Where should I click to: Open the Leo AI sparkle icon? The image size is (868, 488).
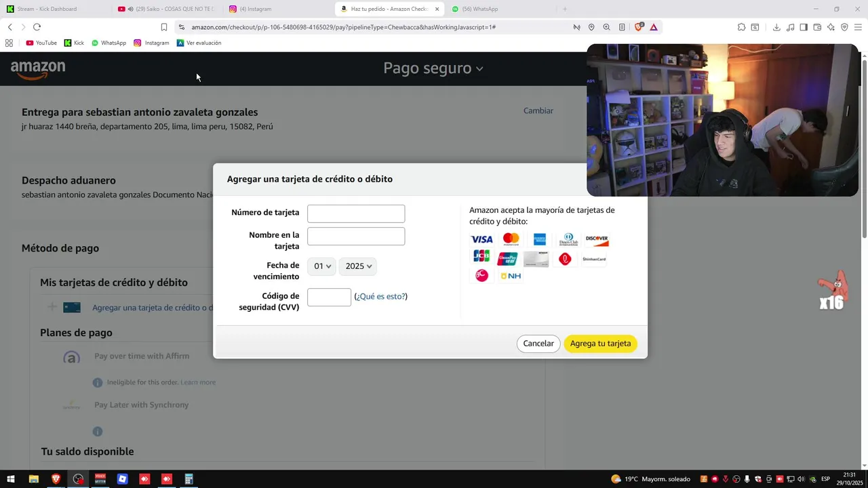(831, 27)
